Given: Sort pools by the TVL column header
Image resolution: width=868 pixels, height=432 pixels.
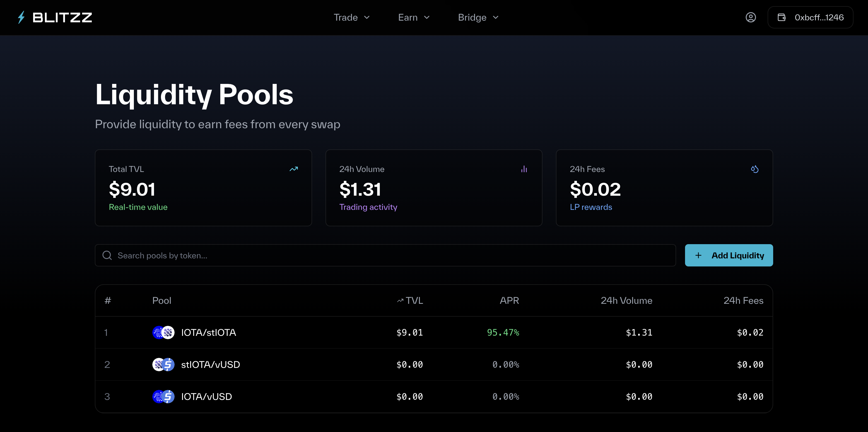Looking at the screenshot, I should click(410, 300).
